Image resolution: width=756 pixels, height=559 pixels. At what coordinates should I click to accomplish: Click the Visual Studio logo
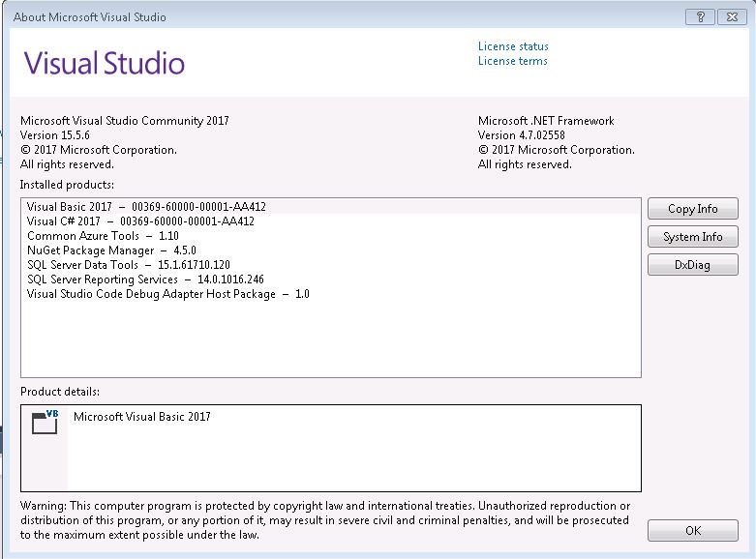(105, 63)
